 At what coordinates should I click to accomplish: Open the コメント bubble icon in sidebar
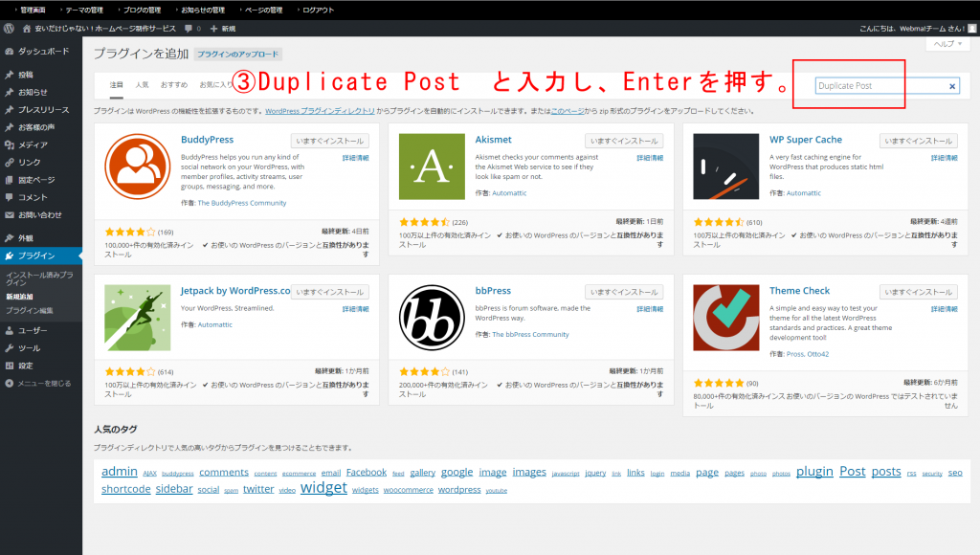click(x=10, y=197)
